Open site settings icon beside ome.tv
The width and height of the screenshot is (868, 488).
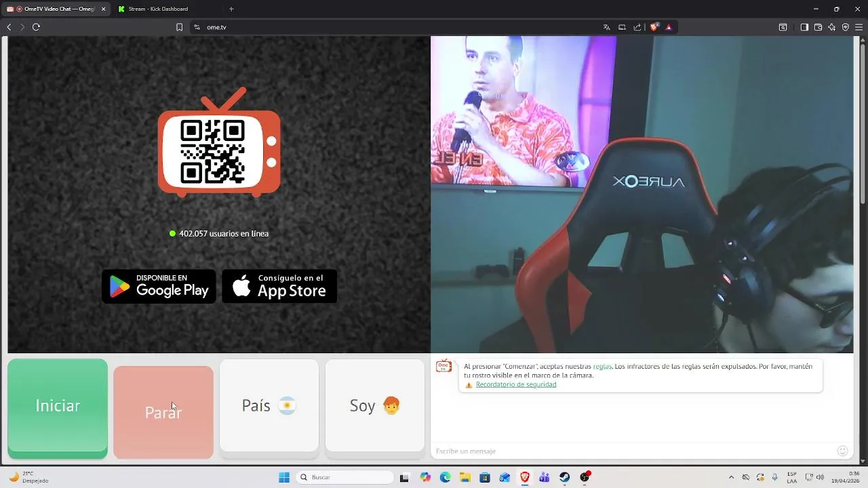tap(197, 27)
